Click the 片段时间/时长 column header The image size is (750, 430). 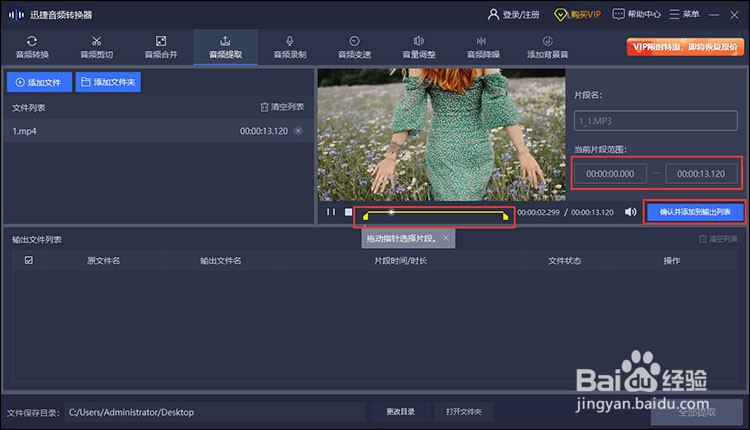pos(400,261)
